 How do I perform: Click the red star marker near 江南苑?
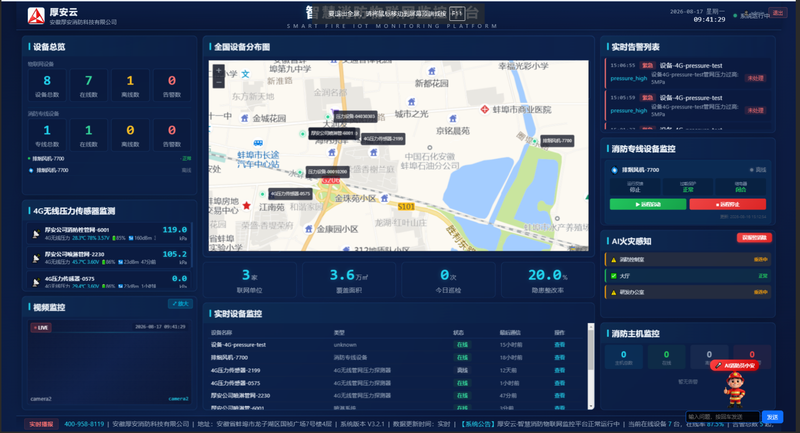[x=246, y=206]
